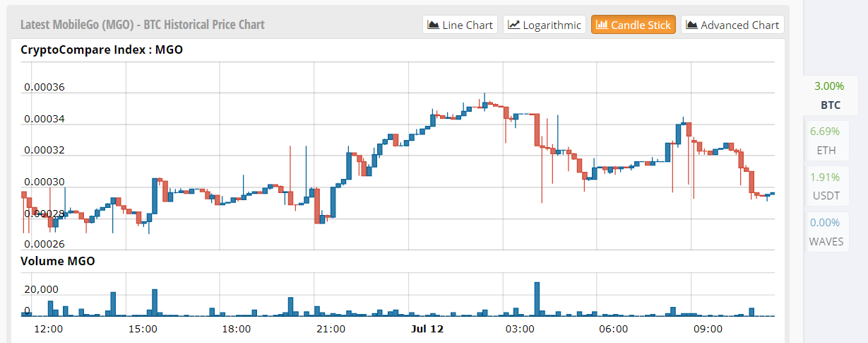Click the Jul 12 date axis label

427,329
